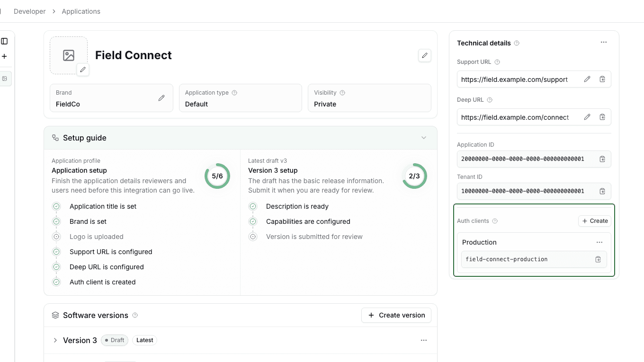The width and height of the screenshot is (644, 362).
Task: Click the Deep URL field
Action: (x=534, y=117)
